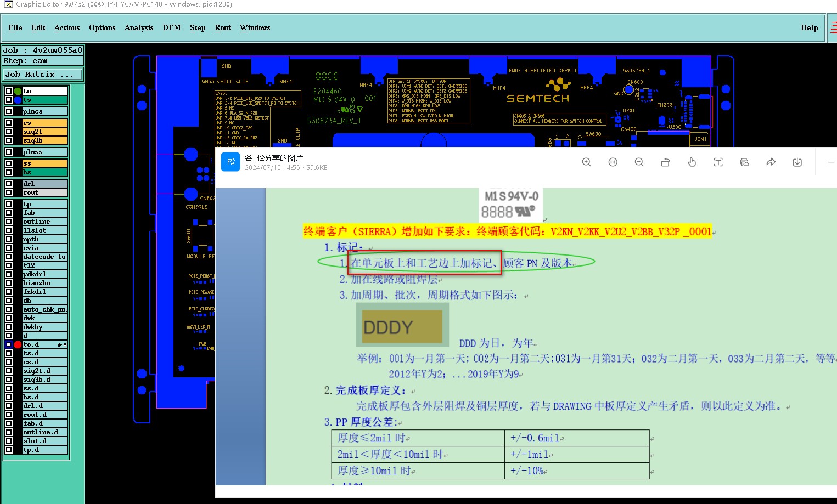837x504 pixels.
Task: Click the Graphic Editor title bar icon
Action: [8, 4]
